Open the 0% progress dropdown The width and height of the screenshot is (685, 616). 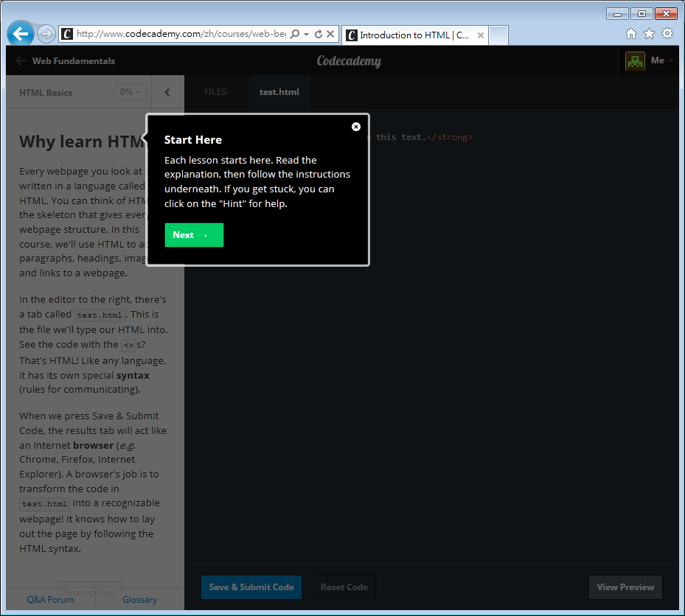coord(131,92)
